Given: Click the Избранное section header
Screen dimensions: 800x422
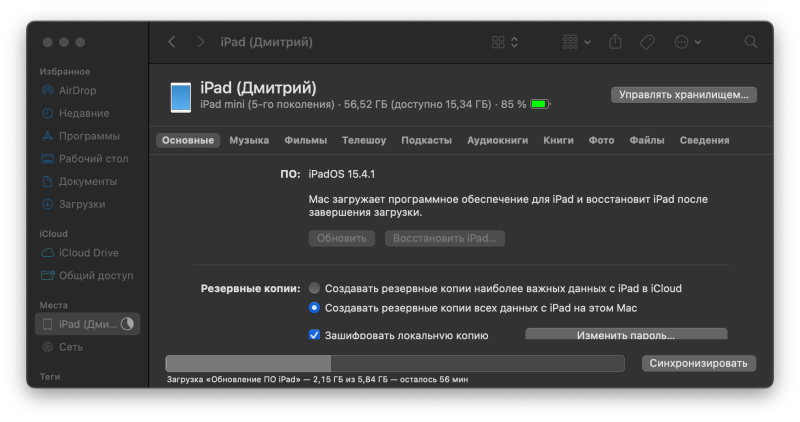Looking at the screenshot, I should pos(65,71).
